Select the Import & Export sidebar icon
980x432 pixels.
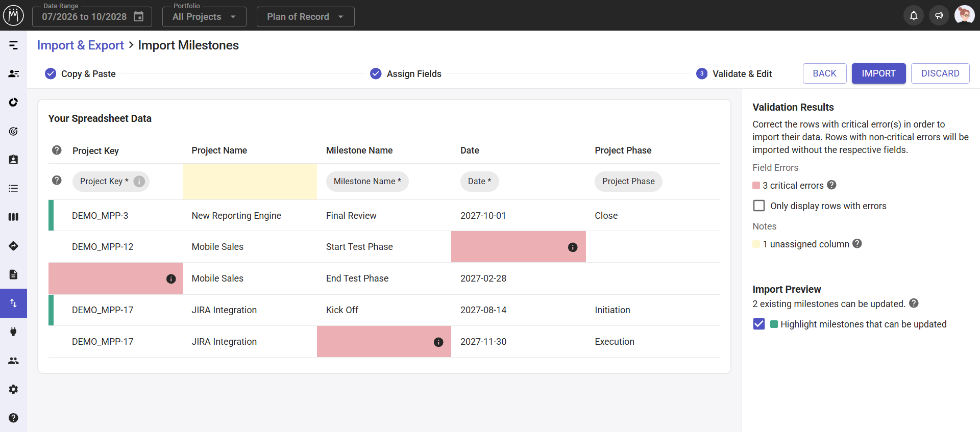pos(13,303)
